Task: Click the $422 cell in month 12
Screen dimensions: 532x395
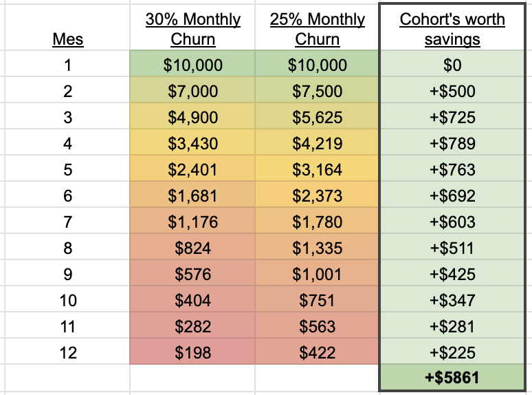Action: pyautogui.click(x=317, y=353)
